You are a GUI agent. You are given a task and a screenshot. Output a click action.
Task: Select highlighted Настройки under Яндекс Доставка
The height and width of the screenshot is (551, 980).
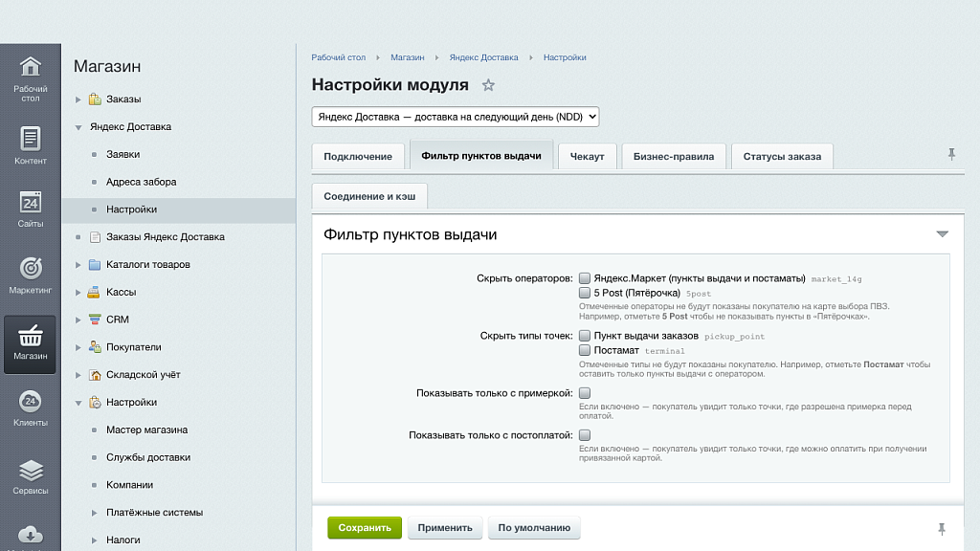(x=179, y=209)
